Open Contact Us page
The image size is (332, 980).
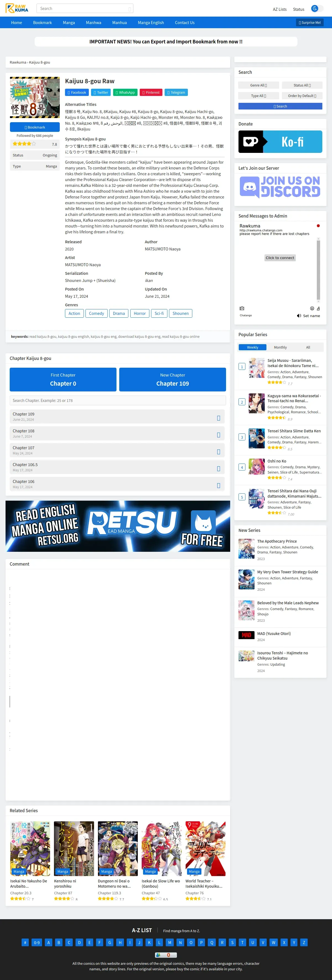(x=185, y=22)
